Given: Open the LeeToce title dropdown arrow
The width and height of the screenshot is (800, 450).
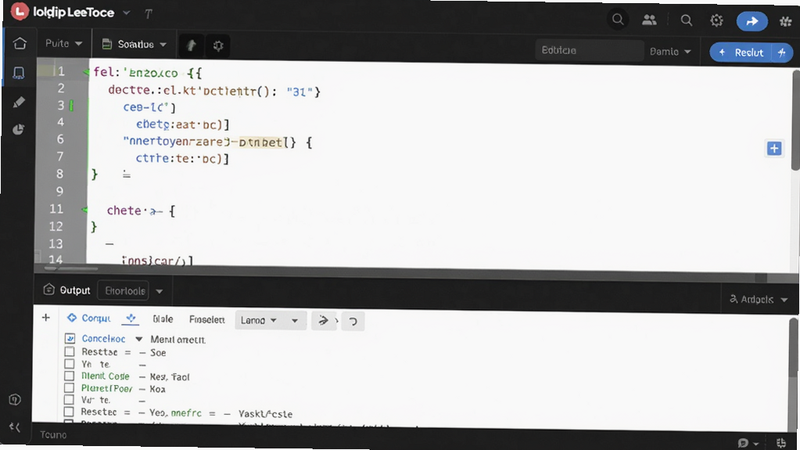Looking at the screenshot, I should click(127, 13).
